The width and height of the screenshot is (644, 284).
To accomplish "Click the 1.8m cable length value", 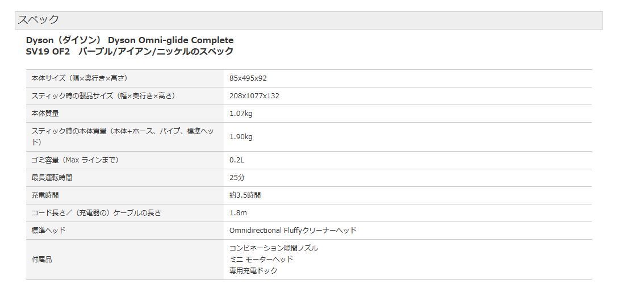I will pyautogui.click(x=238, y=213).
